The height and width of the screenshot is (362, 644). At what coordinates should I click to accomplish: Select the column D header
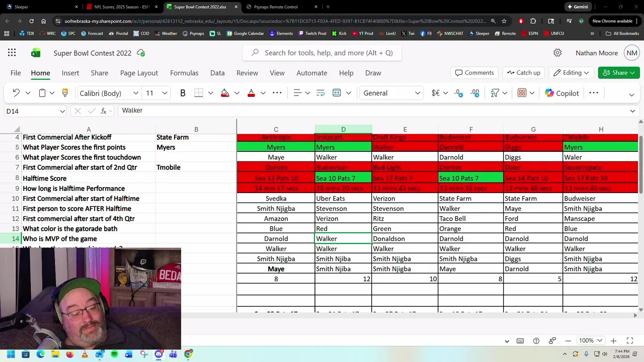tap(344, 130)
